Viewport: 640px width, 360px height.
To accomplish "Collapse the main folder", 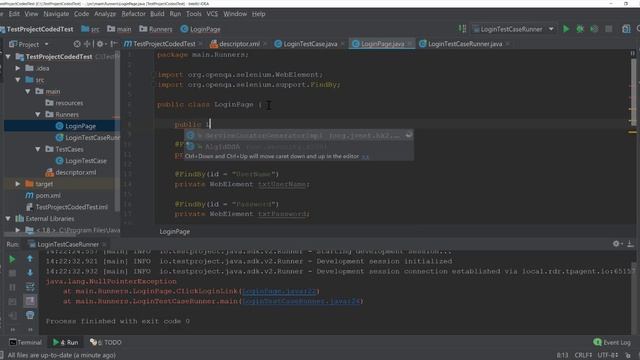I will click(x=28, y=91).
